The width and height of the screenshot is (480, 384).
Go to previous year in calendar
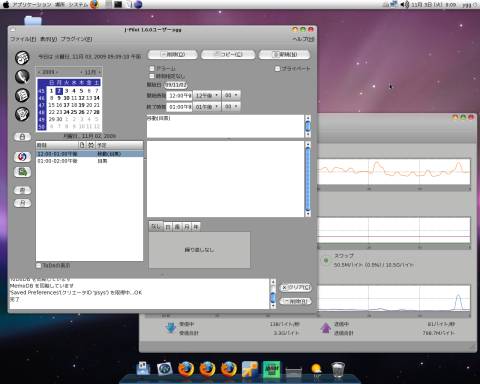[39, 72]
